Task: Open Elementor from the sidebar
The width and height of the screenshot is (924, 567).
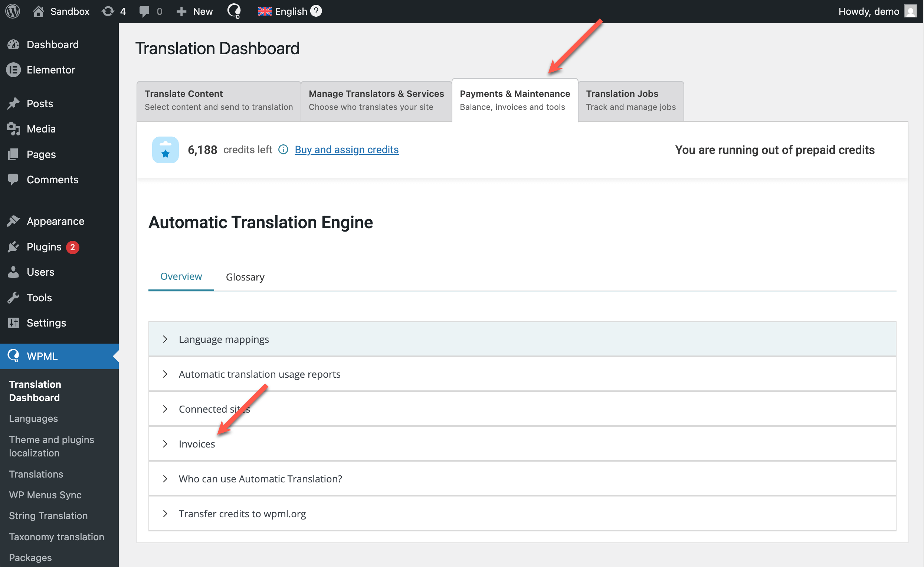Action: (x=50, y=70)
